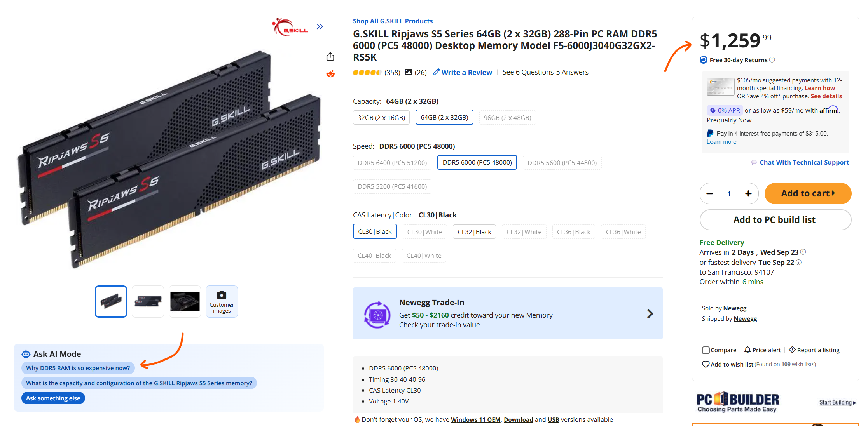The height and width of the screenshot is (426, 868).
Task: Click the G.SKILL brand logo
Action: [x=291, y=27]
